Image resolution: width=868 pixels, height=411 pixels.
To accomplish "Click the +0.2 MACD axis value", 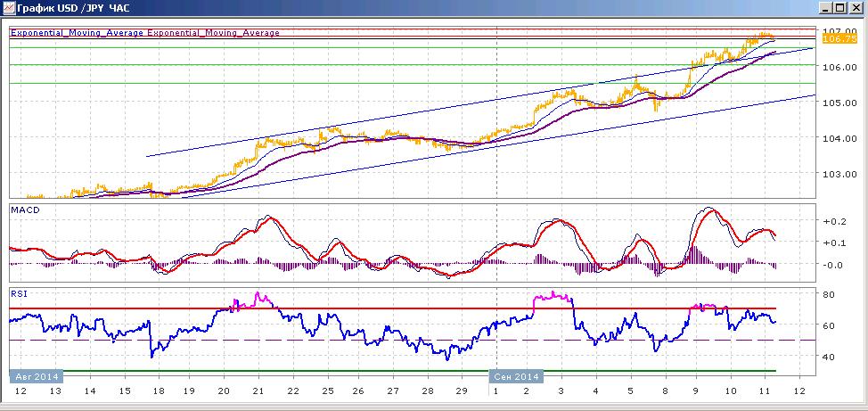I will click(x=834, y=221).
